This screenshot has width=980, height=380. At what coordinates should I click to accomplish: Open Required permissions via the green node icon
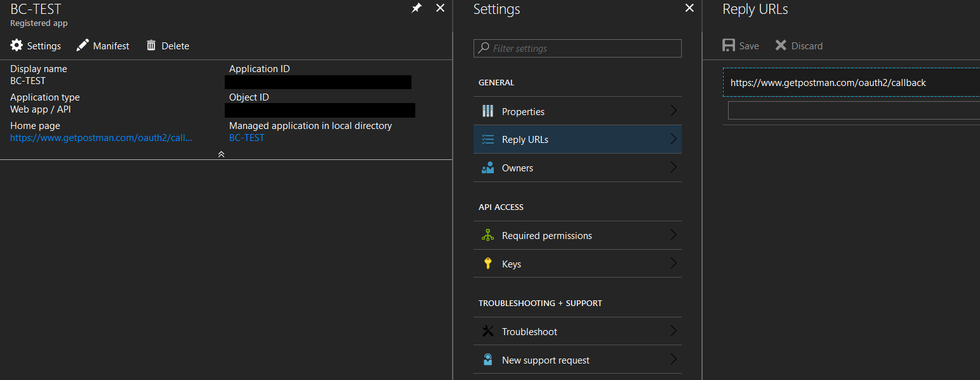[x=487, y=235]
